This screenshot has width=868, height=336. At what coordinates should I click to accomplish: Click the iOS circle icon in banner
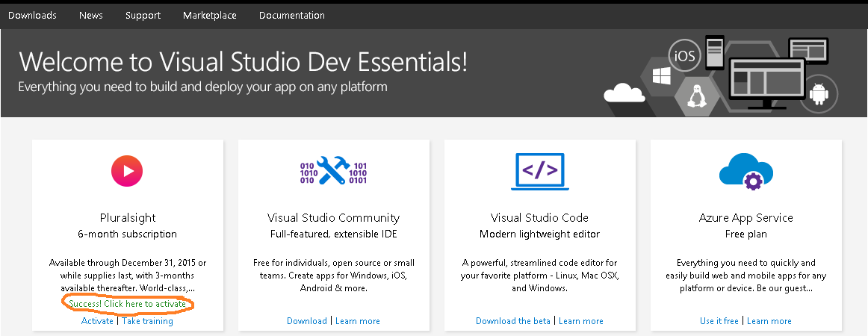click(685, 56)
